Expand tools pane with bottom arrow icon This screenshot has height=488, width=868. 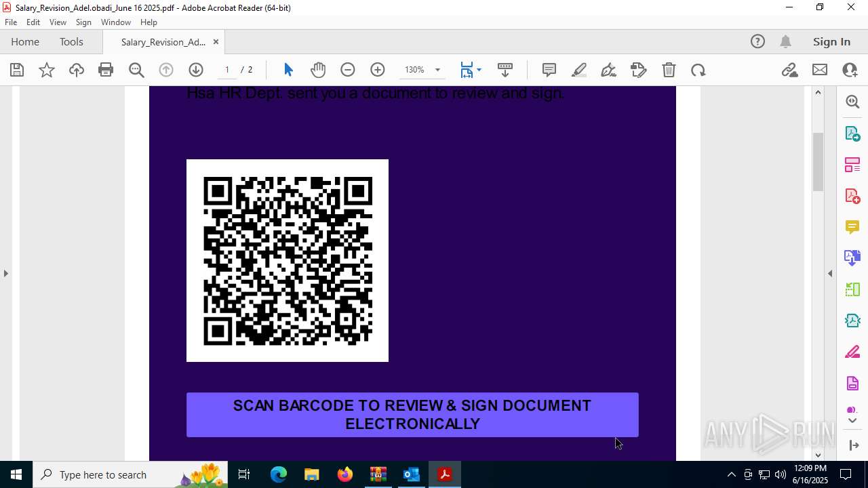853,445
